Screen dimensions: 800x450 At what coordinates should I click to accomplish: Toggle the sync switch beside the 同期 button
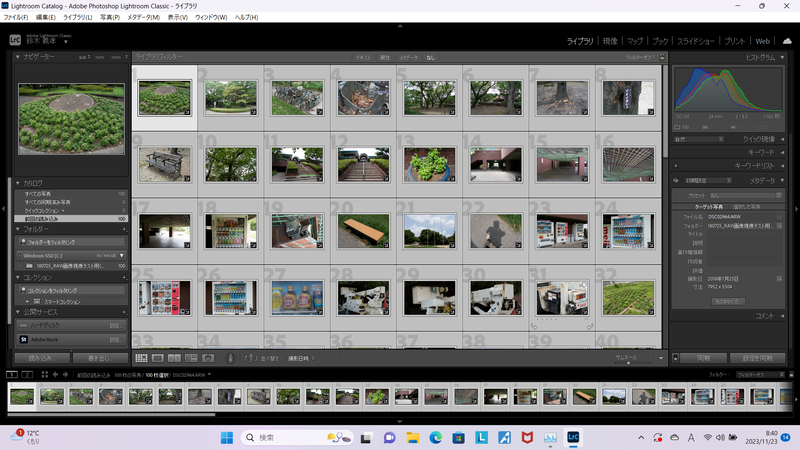[x=676, y=358]
